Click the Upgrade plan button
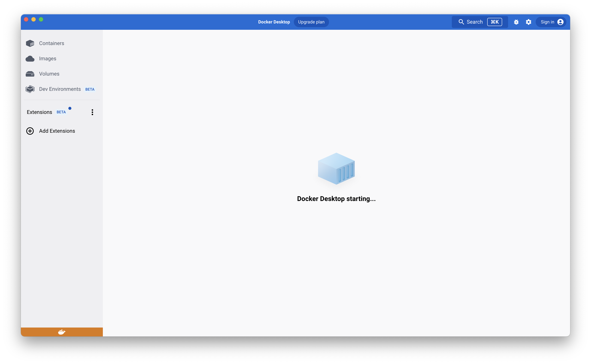 tap(311, 22)
